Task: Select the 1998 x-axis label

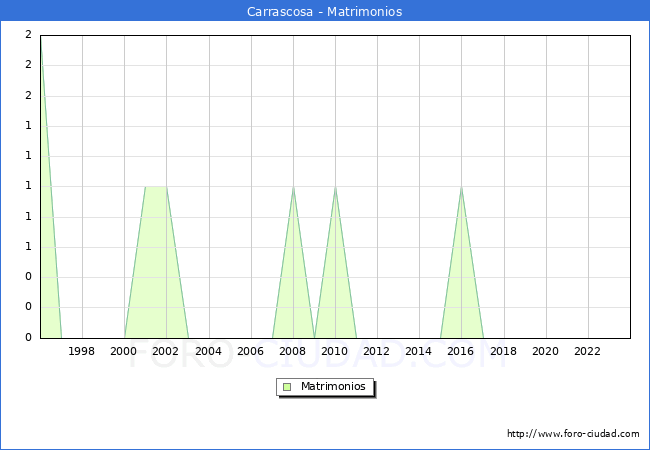Action: [81, 351]
